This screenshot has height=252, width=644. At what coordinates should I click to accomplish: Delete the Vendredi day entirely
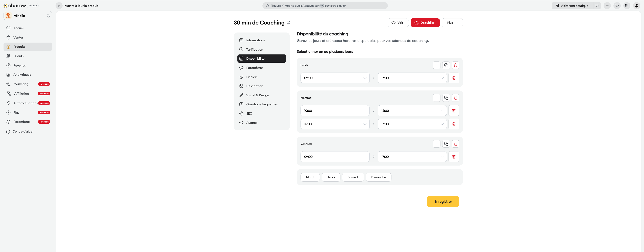click(455, 144)
